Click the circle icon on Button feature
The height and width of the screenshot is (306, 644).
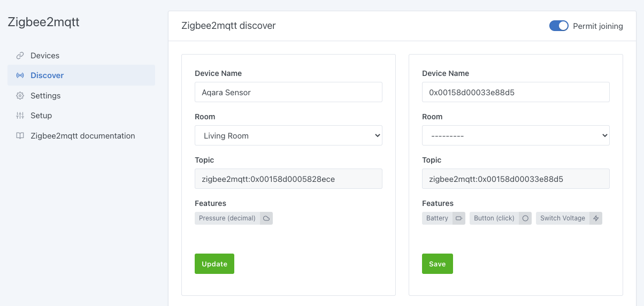pos(525,218)
